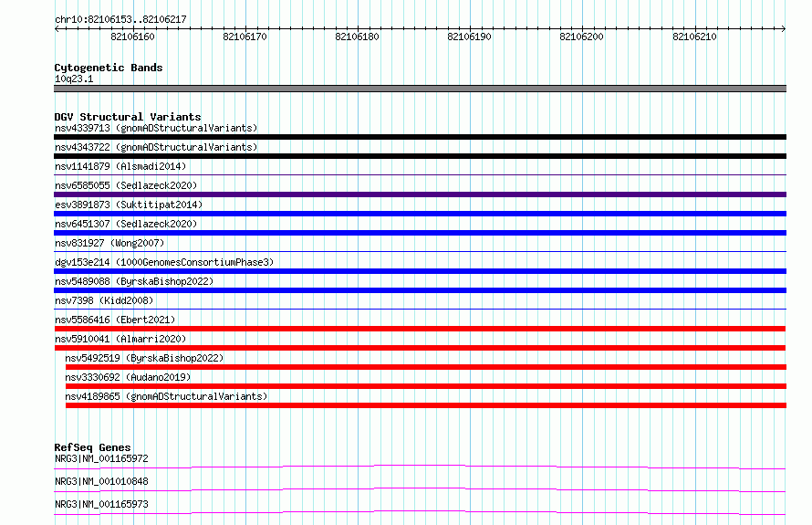
Task: Click the blue bar under nsv5489088
Action: (x=420, y=290)
